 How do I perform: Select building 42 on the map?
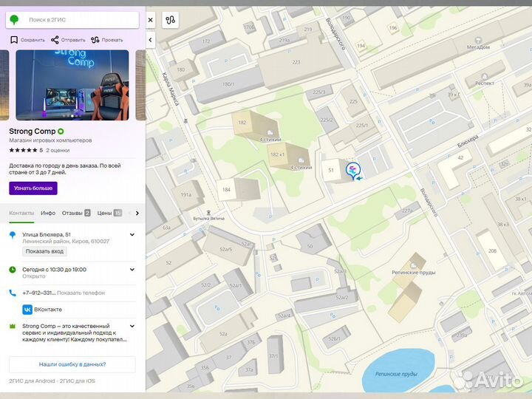pos(460,158)
